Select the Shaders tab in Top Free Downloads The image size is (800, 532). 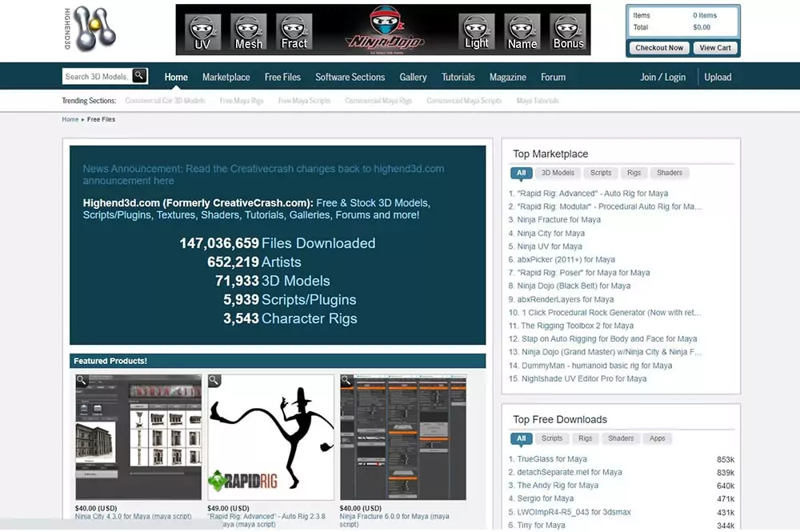tap(621, 438)
